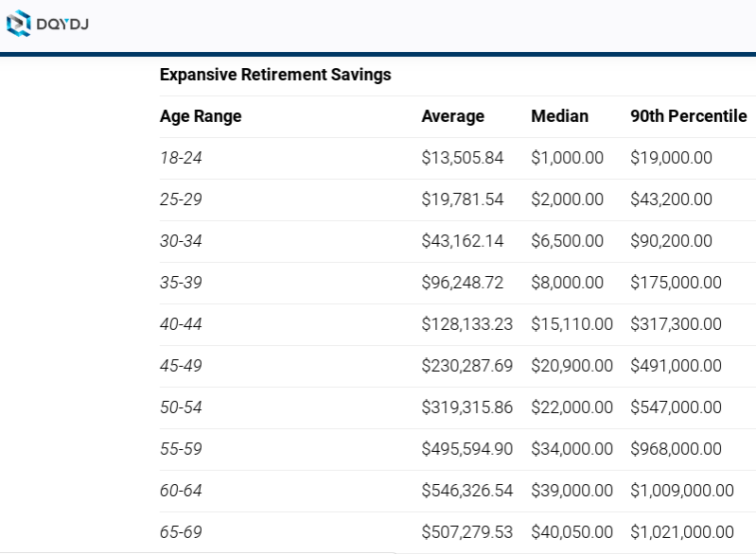Select the 35-39 age range row label
The image size is (756, 554).
coord(181,283)
